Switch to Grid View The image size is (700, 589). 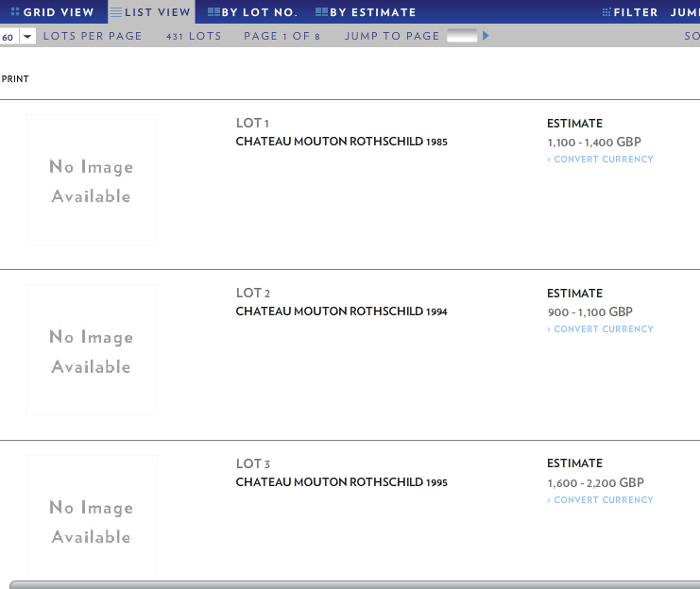click(52, 12)
